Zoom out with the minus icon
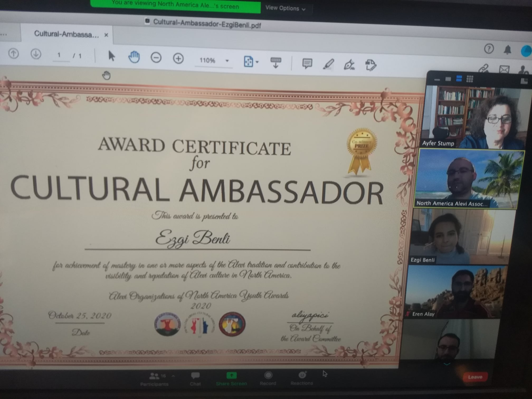The image size is (532, 399). coord(156,58)
